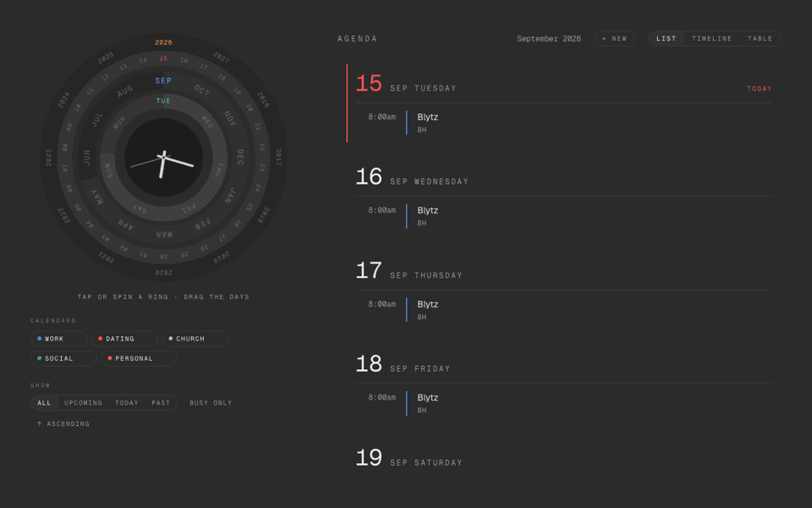The image size is (812, 508).
Task: Click the red 15 SEP TUESDAY header
Action: click(x=406, y=84)
